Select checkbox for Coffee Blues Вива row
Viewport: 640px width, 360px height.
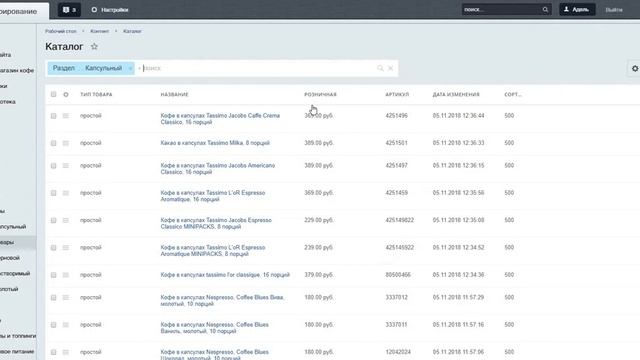coord(53,298)
